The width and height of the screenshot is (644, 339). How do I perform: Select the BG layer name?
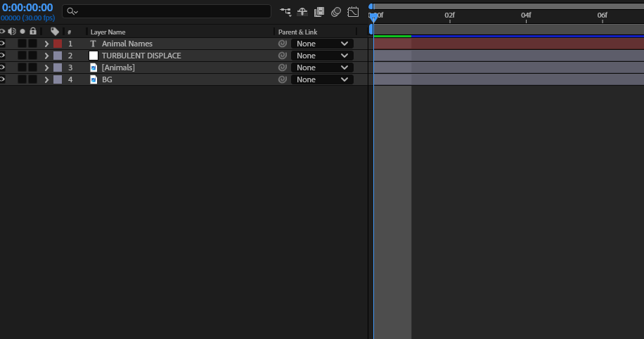tap(107, 79)
